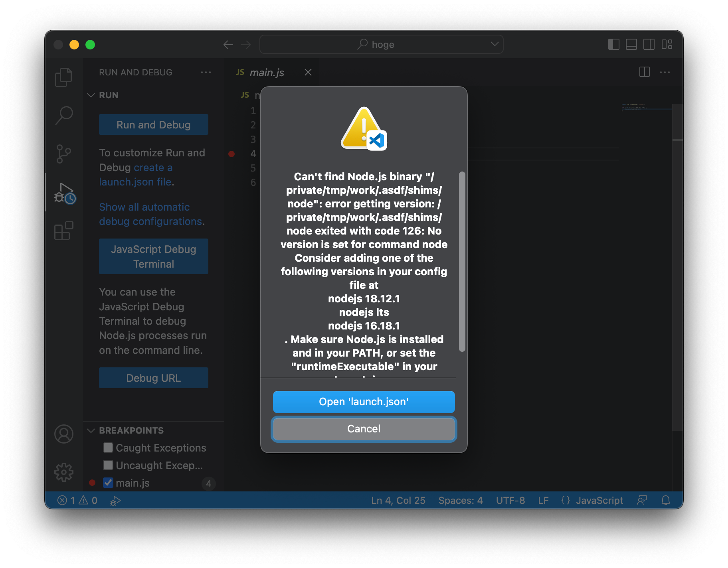The height and width of the screenshot is (568, 728).
Task: Click the main.js breakpoint entry label
Action: (133, 483)
